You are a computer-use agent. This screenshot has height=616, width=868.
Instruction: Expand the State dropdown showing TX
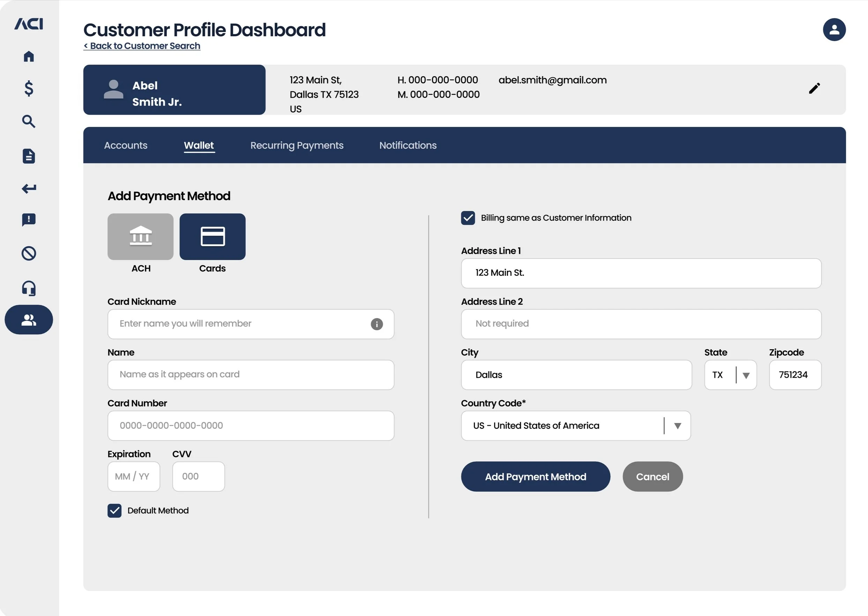[746, 375]
